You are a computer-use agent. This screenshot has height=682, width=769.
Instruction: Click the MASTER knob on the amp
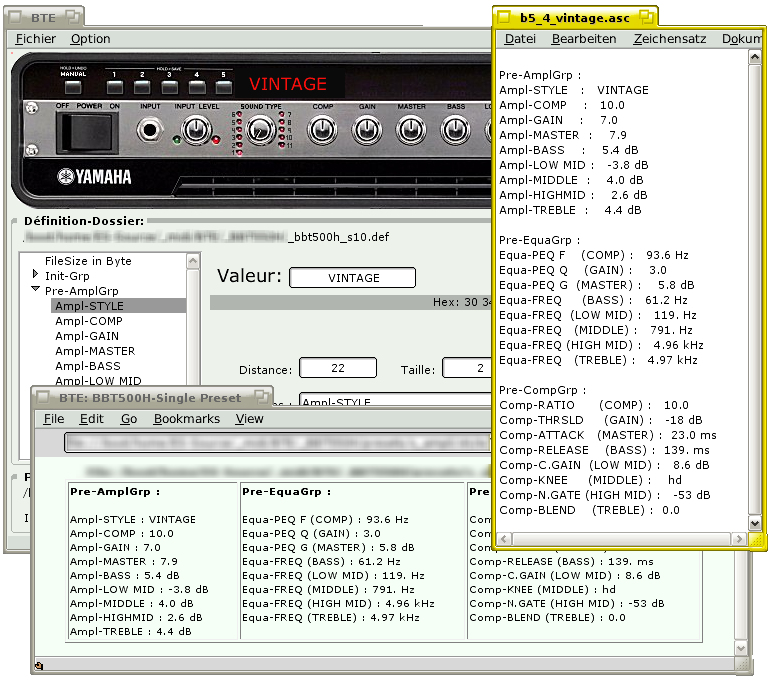pos(411,130)
